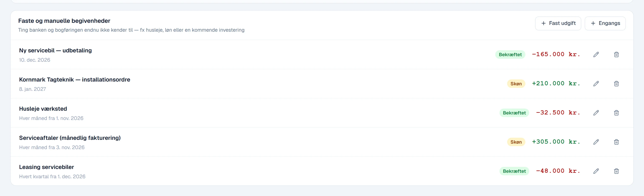Edit the Leasing servicebiler entry

pyautogui.click(x=596, y=171)
